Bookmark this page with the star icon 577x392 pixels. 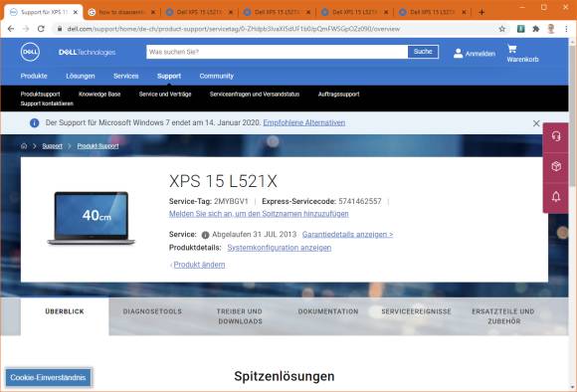click(x=502, y=29)
